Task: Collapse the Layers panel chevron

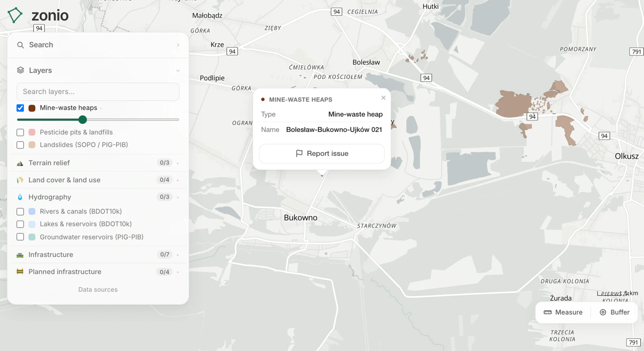Action: coord(178,71)
